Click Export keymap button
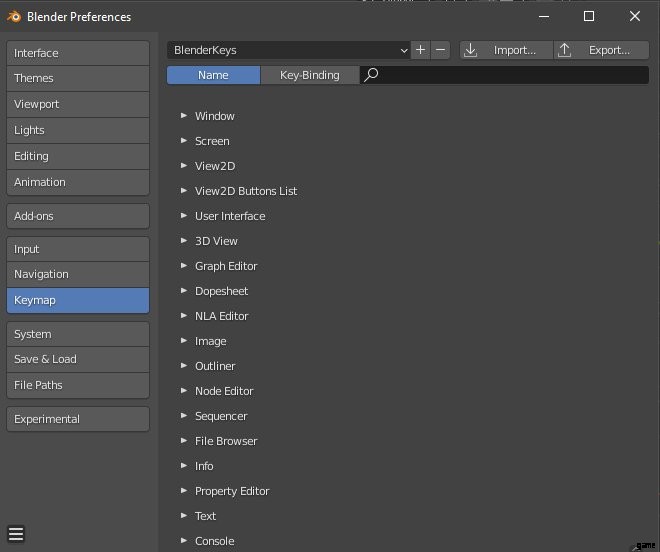The width and height of the screenshot is (660, 552). [601, 50]
